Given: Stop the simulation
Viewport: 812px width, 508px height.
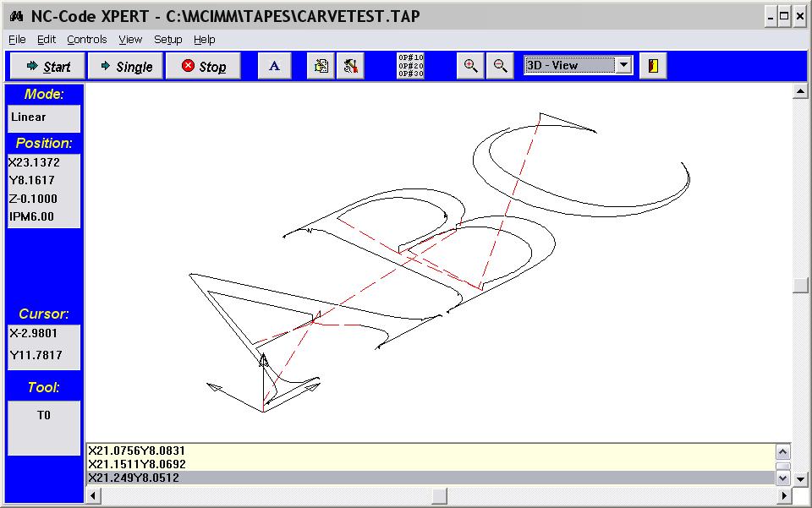Looking at the screenshot, I should pos(203,66).
